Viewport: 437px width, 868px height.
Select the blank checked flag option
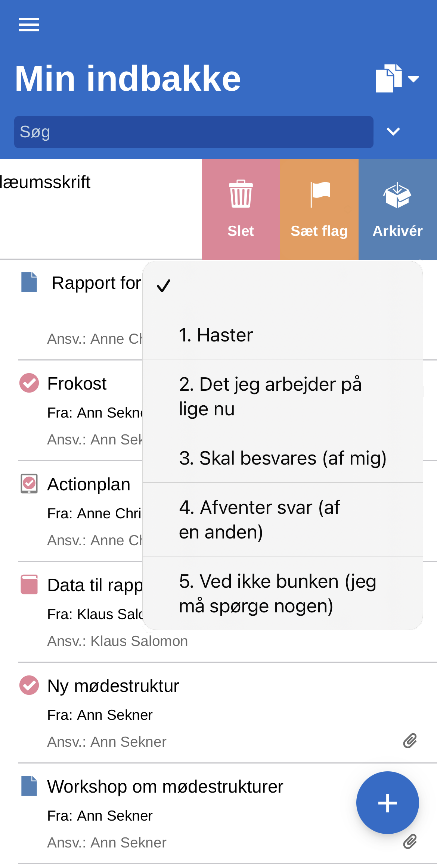(x=282, y=286)
